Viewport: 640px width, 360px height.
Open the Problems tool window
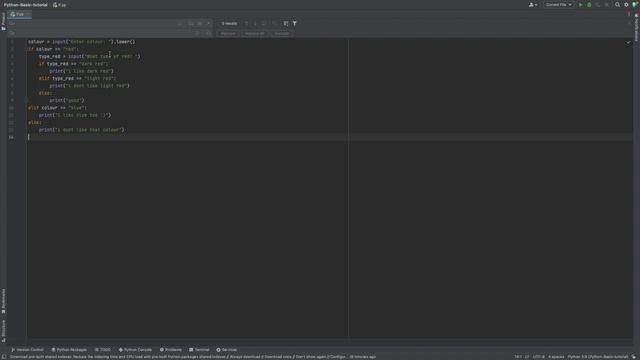click(171, 350)
